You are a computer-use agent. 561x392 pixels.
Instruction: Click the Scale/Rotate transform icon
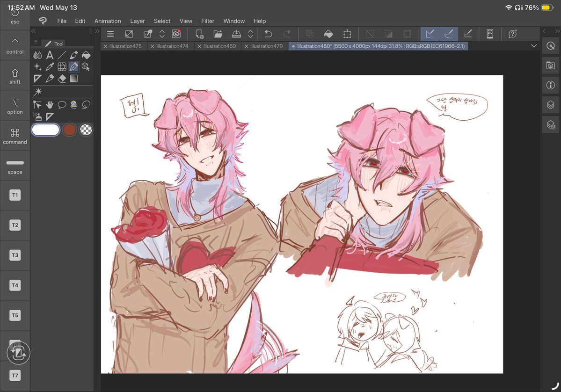(x=347, y=34)
